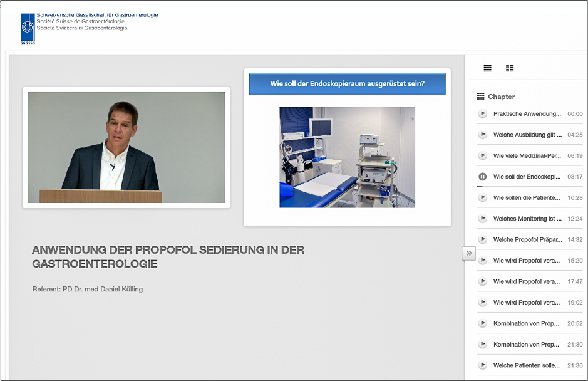Pause the current 'Wie soll der Endoskopi' chapter

[482, 177]
